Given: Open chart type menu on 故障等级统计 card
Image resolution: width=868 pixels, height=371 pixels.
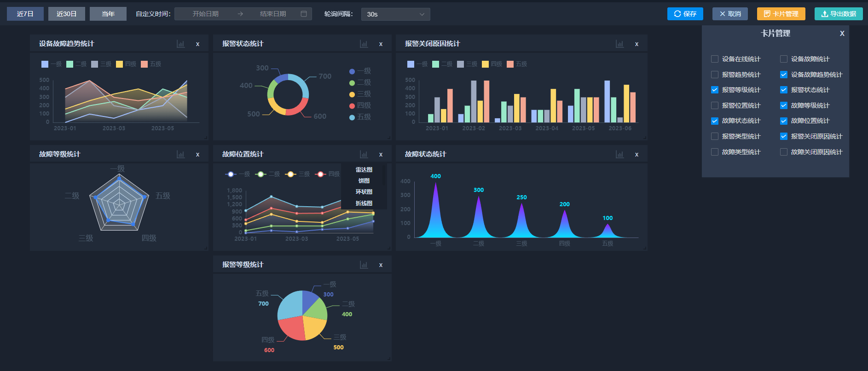Looking at the screenshot, I should tap(180, 155).
